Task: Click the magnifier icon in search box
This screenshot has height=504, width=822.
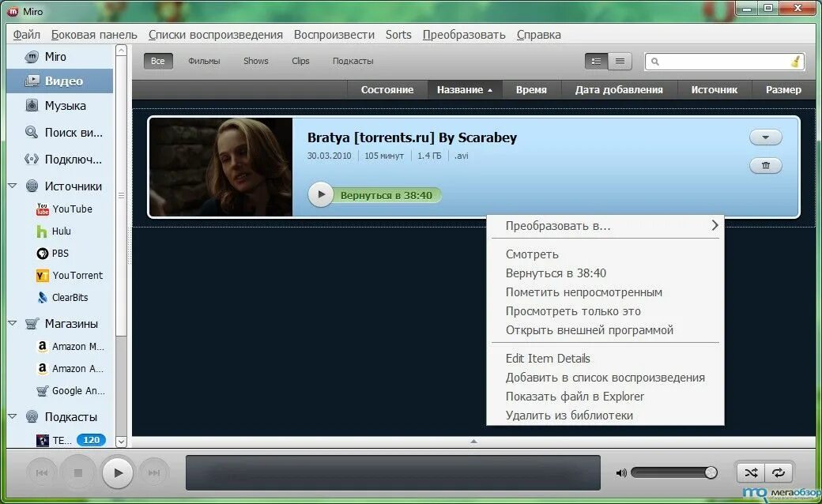Action: click(x=654, y=62)
